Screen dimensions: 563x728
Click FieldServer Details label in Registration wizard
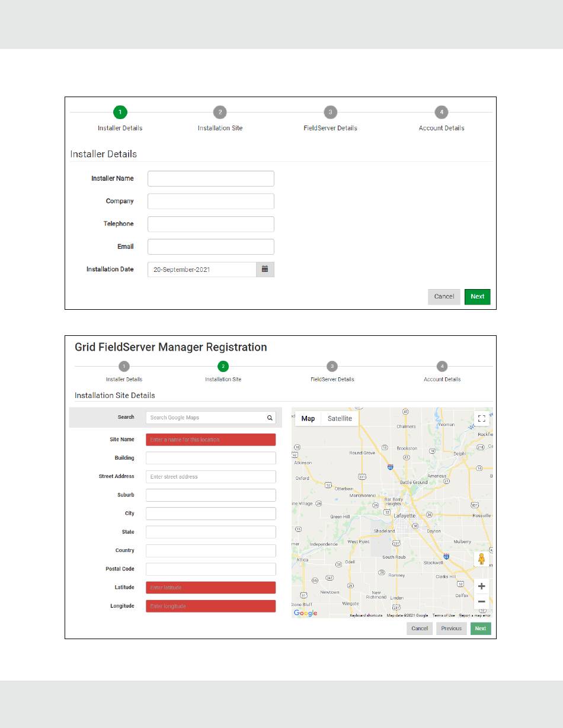click(332, 379)
